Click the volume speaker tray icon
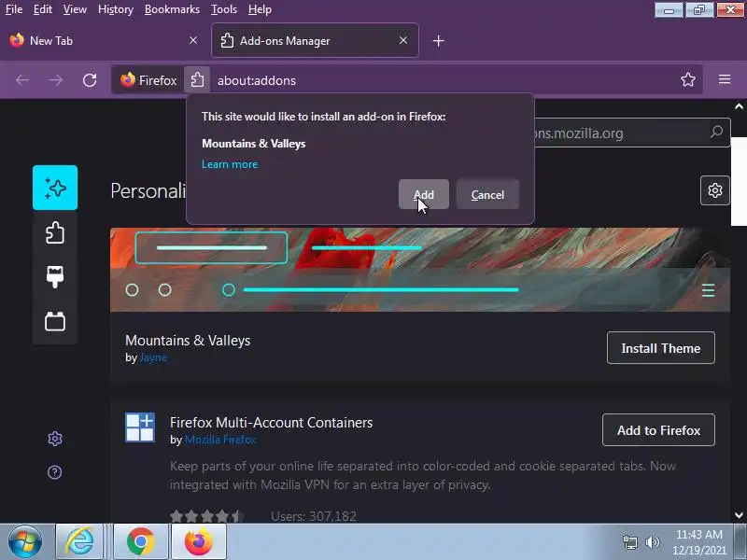 (x=652, y=542)
